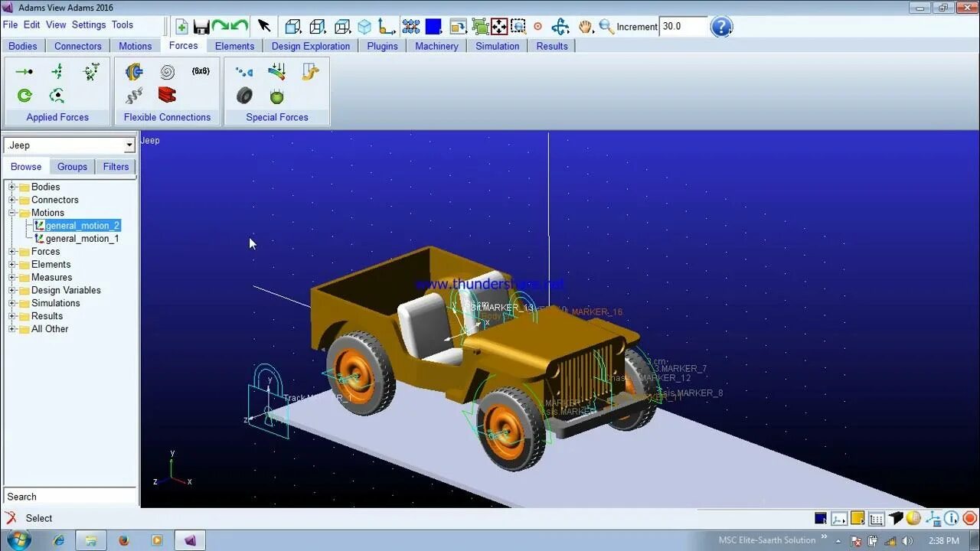
Task: Expand the Simulations tree folder
Action: pos(12,303)
